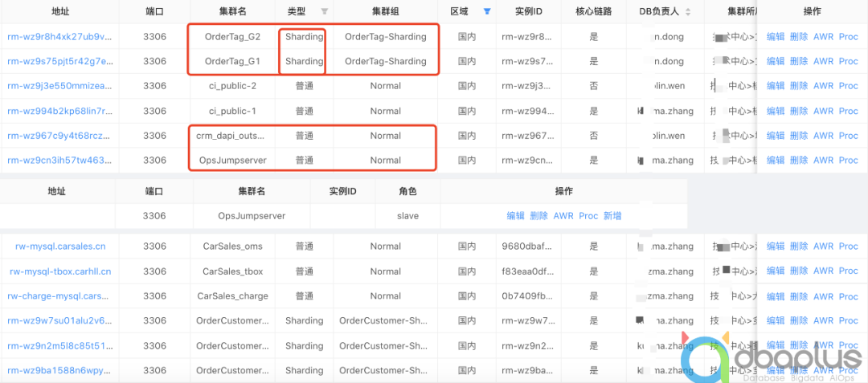Screen dimensions: 868x383
Task: Select instance ID f83eaa0df cell
Action: (526, 271)
